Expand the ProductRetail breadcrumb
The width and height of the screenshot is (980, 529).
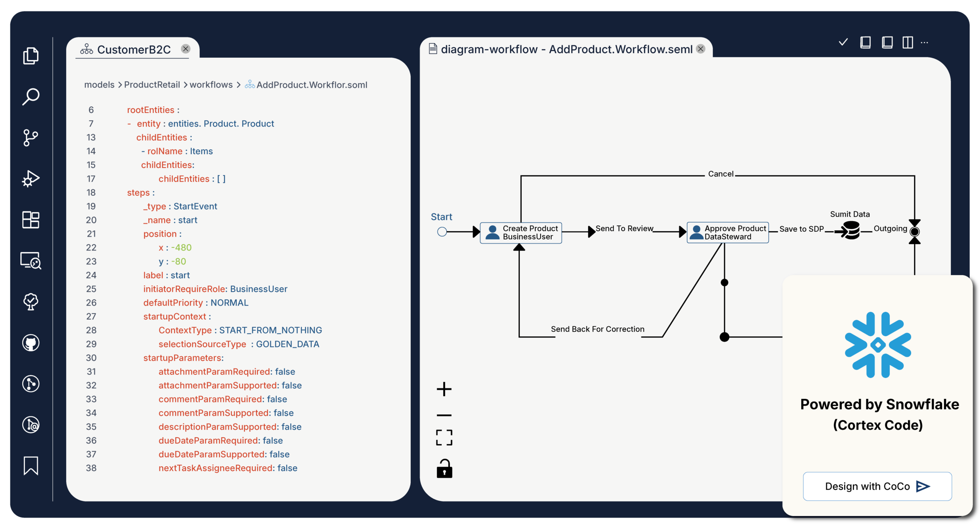[x=152, y=85]
